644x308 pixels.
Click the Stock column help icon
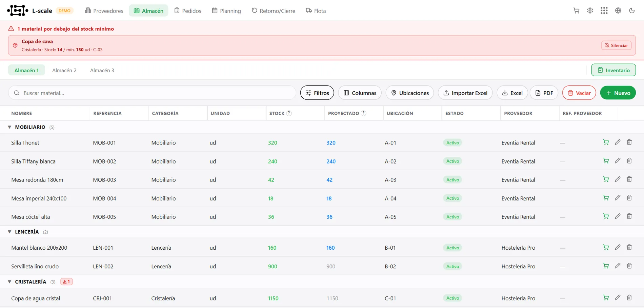point(289,113)
